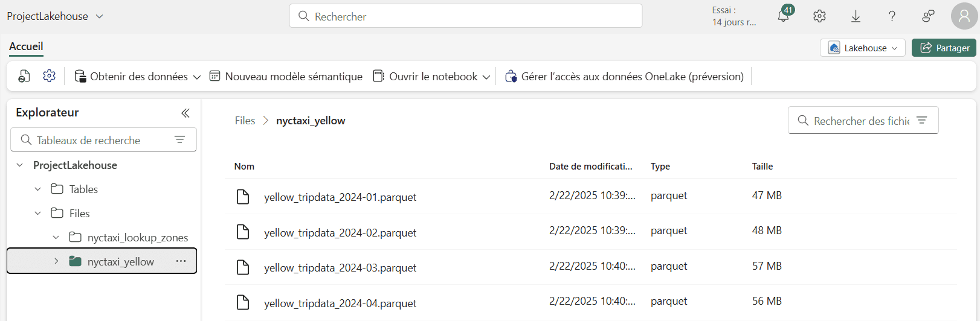The height and width of the screenshot is (321, 980).
Task: Select yellow_tripdata_2024-04.parquet file name
Action: 340,303
